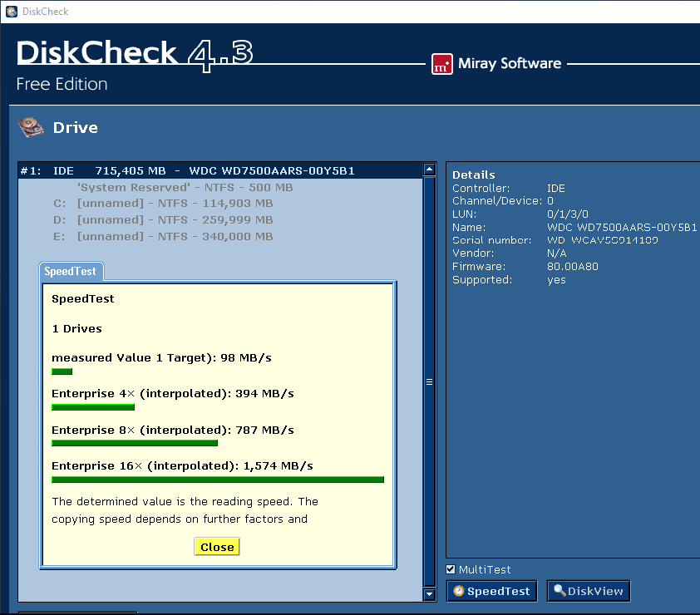Click the measured Value 98 MB/s progress bar
Image resolution: width=700 pixels, height=615 pixels.
(x=62, y=371)
